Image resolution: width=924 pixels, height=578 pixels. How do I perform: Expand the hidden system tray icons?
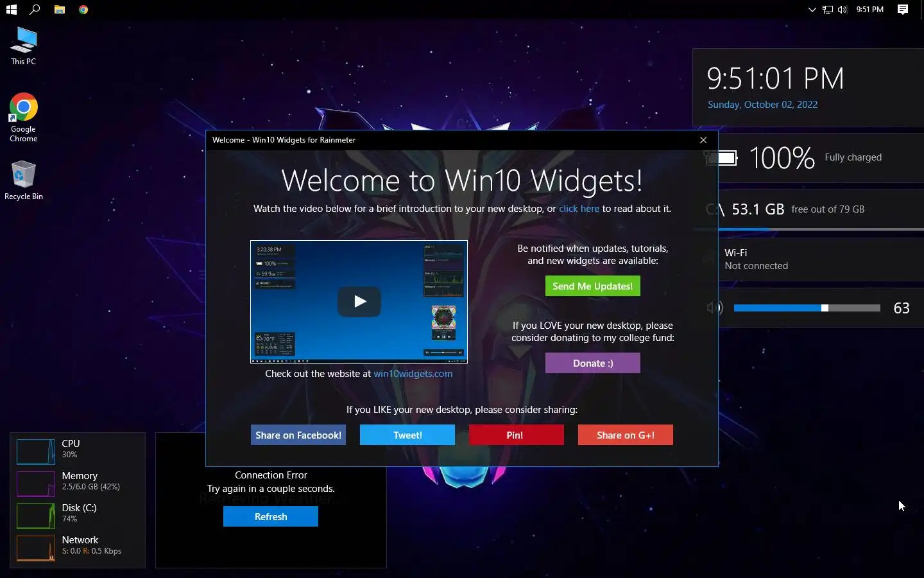[x=812, y=10]
